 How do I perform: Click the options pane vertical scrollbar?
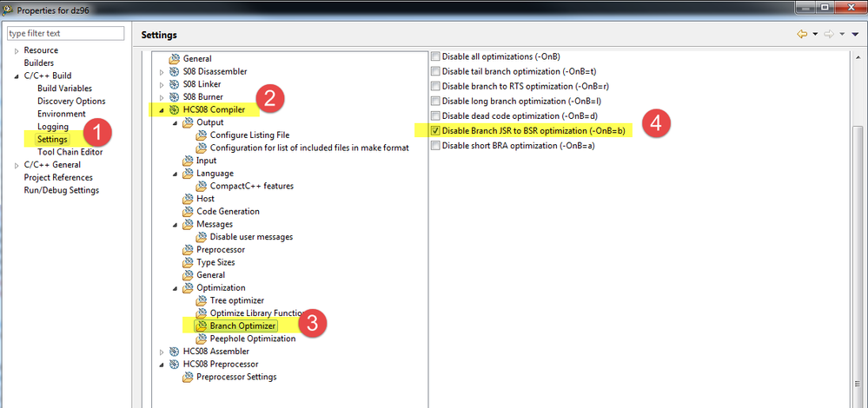click(x=858, y=266)
